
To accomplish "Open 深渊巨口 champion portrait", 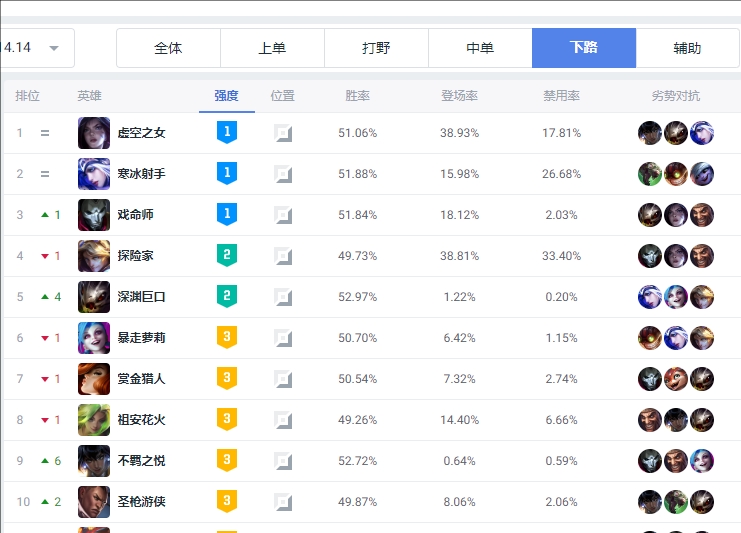I will (x=94, y=297).
